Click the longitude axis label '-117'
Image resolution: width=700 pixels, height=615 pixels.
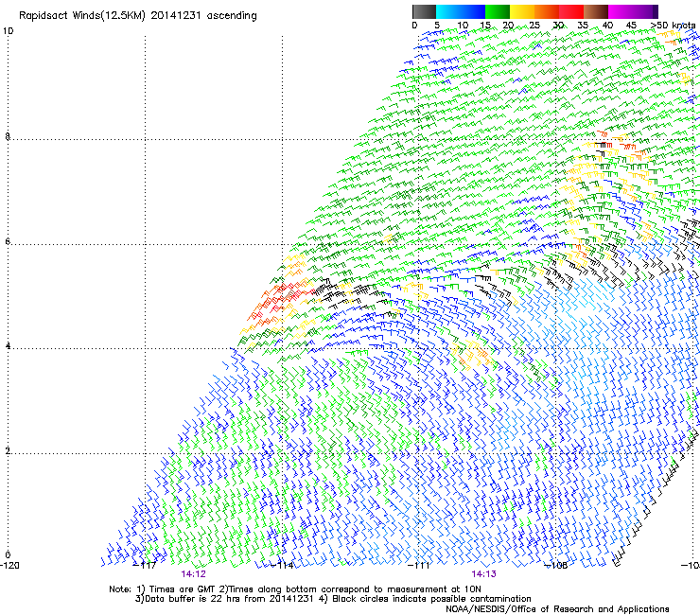pyautogui.click(x=145, y=566)
